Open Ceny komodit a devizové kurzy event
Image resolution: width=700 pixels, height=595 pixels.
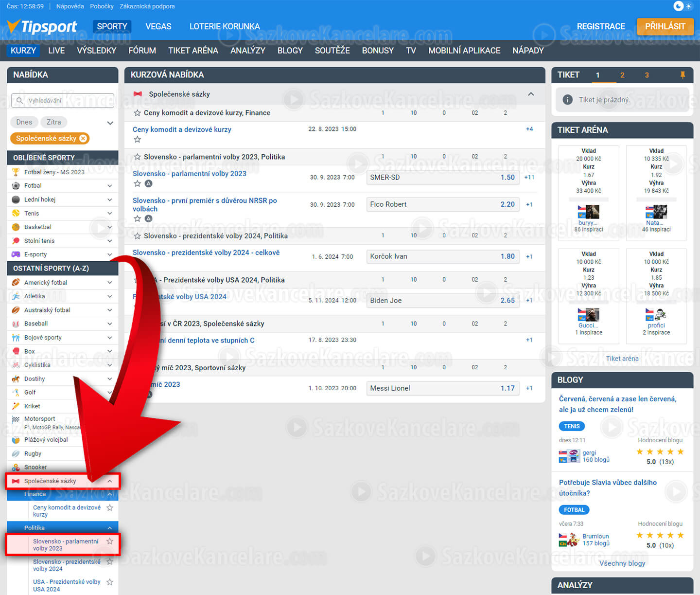point(182,129)
